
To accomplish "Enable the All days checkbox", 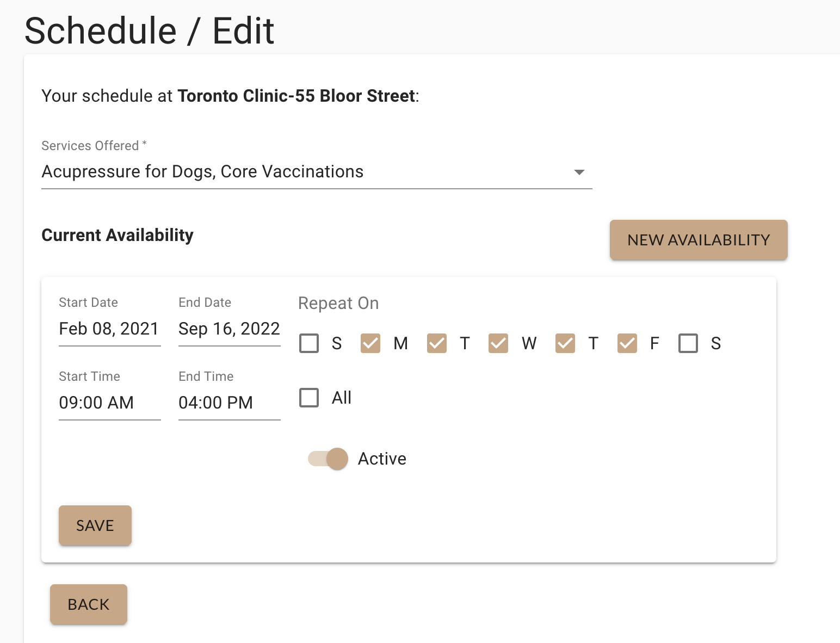I will pyautogui.click(x=309, y=398).
